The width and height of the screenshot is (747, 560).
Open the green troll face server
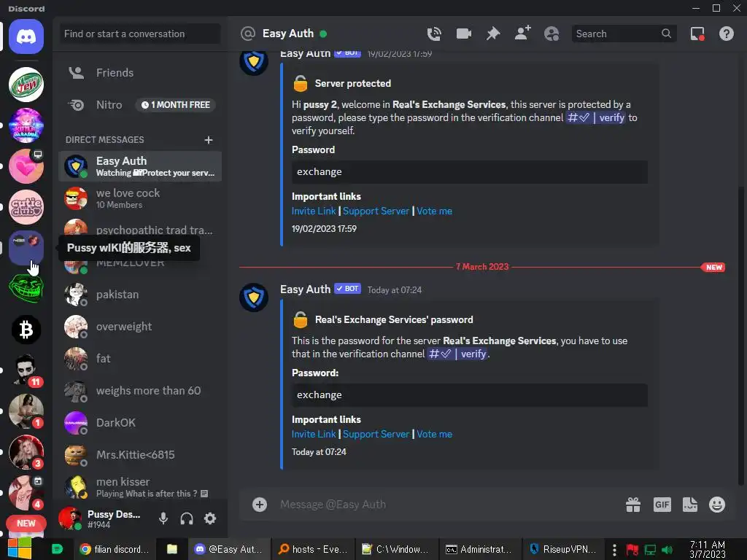(26, 289)
